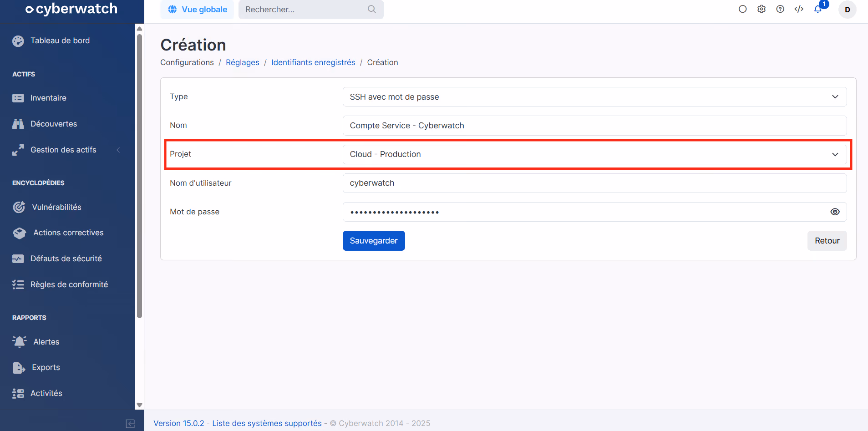Click the Défauts de sécurité pulse icon
This screenshot has height=431, width=868.
pos(18,259)
